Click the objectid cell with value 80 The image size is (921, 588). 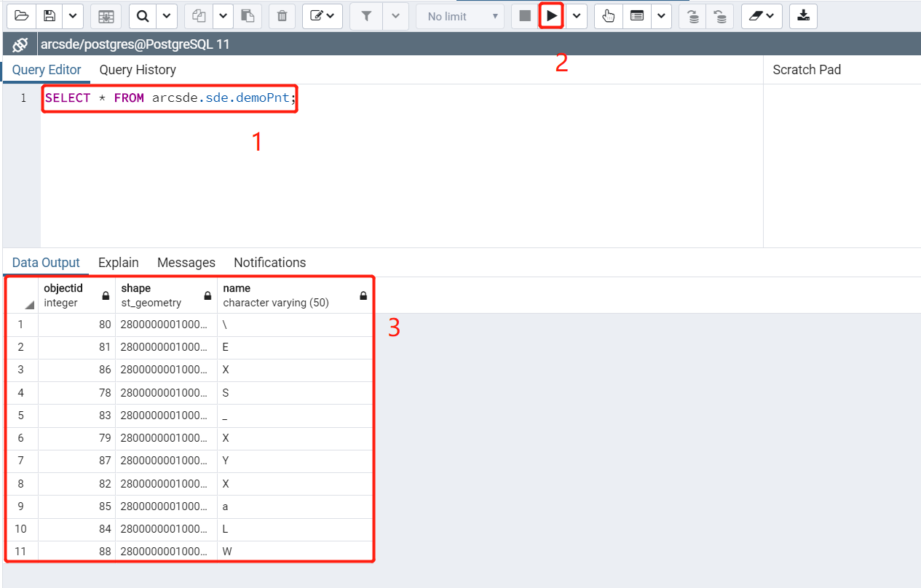(x=76, y=325)
